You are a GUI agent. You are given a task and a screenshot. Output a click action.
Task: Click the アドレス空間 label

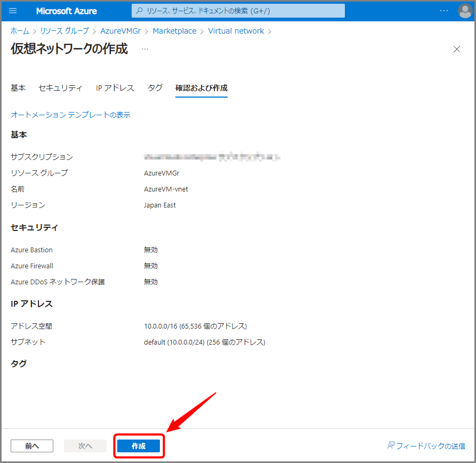(x=31, y=326)
